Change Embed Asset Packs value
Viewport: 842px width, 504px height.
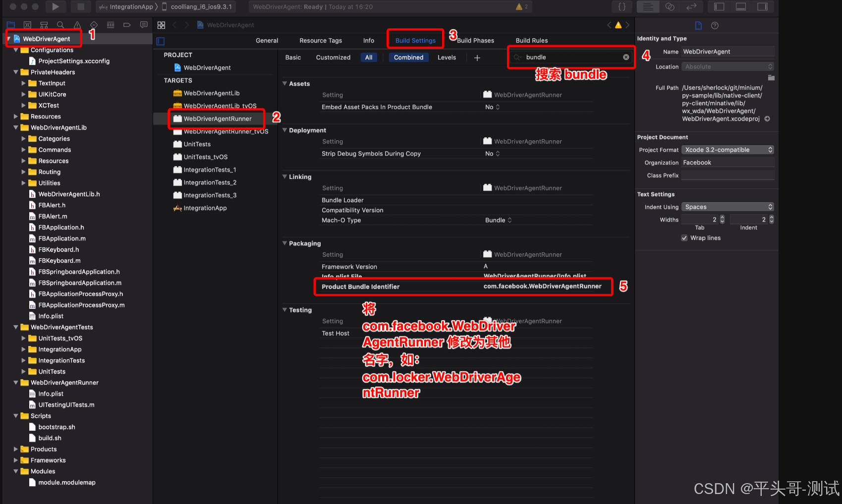tap(493, 107)
